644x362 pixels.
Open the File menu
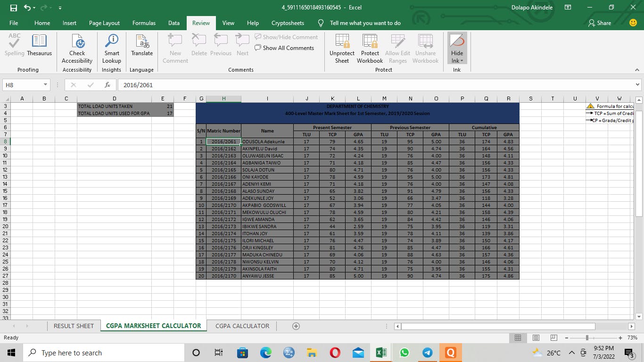[x=14, y=23]
